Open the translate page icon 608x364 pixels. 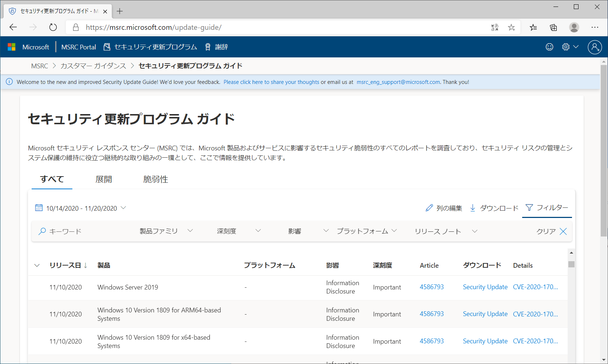pos(495,27)
